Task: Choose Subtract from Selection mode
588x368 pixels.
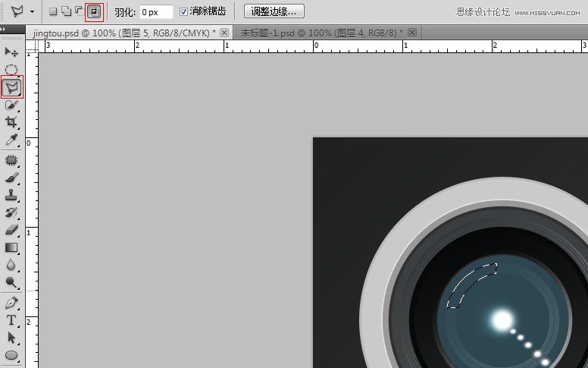Action: click(79, 11)
